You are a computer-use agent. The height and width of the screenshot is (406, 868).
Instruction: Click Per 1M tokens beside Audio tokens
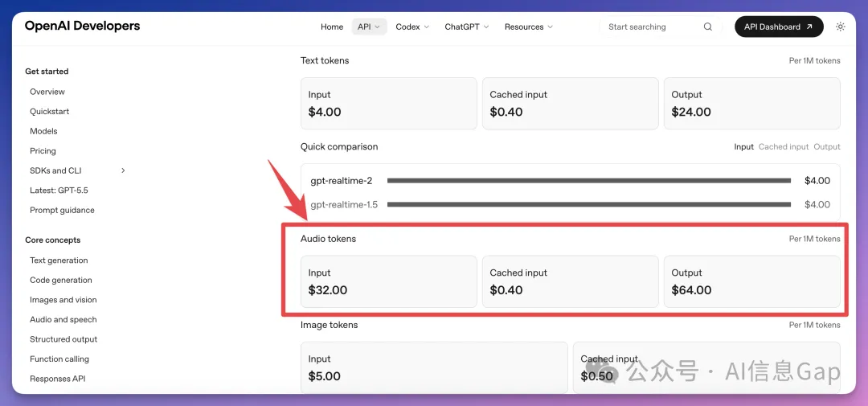[x=815, y=239]
